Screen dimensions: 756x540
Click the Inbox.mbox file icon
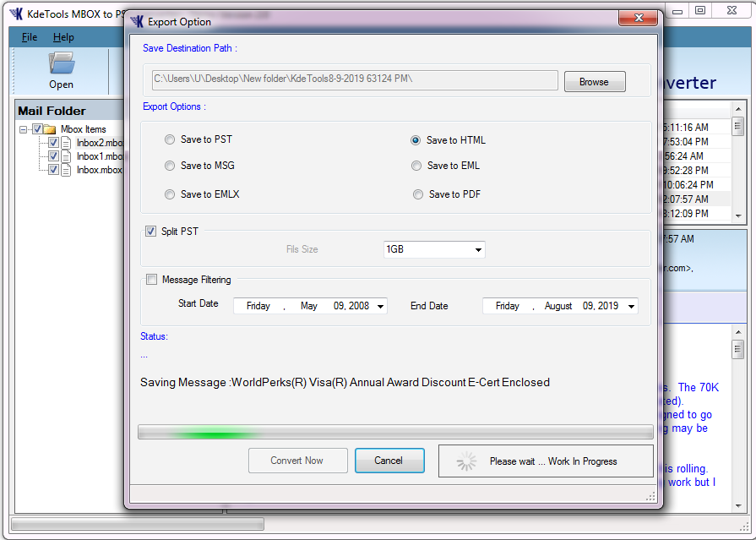pos(66,170)
